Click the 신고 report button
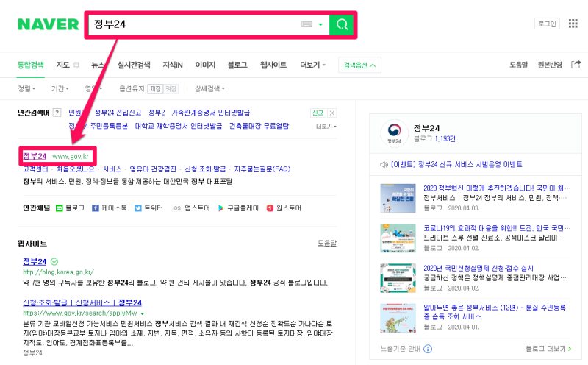The image size is (588, 365). [318, 113]
